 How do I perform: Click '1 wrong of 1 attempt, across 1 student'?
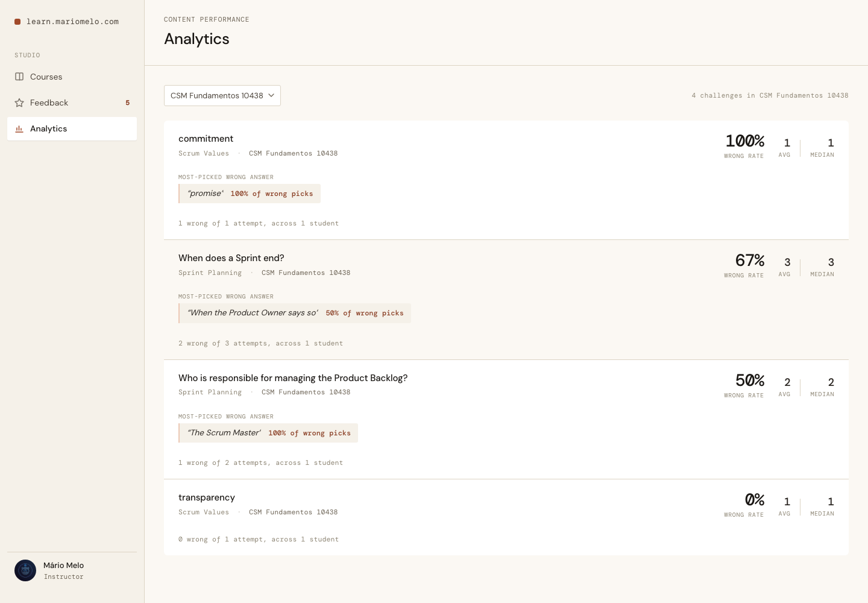(x=259, y=224)
